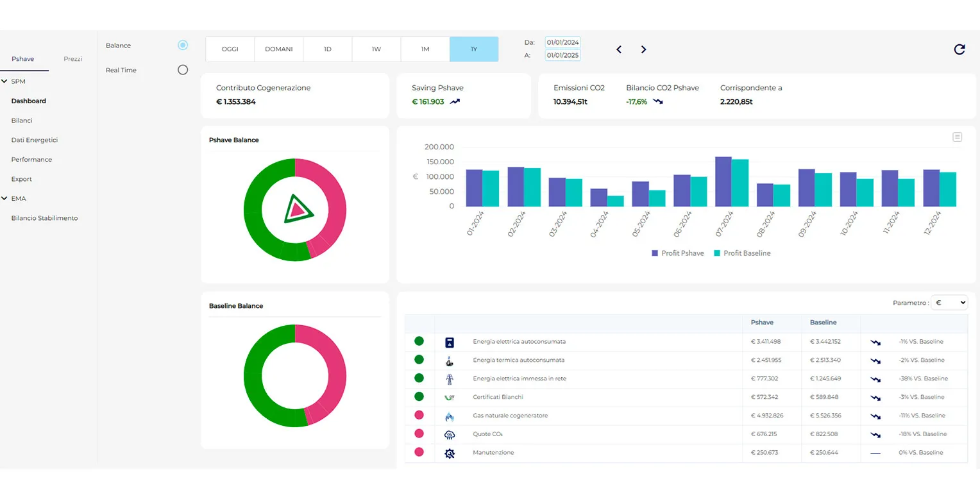Select the 1M time range tab
Image resolution: width=980 pixels, height=499 pixels.
tap(425, 49)
